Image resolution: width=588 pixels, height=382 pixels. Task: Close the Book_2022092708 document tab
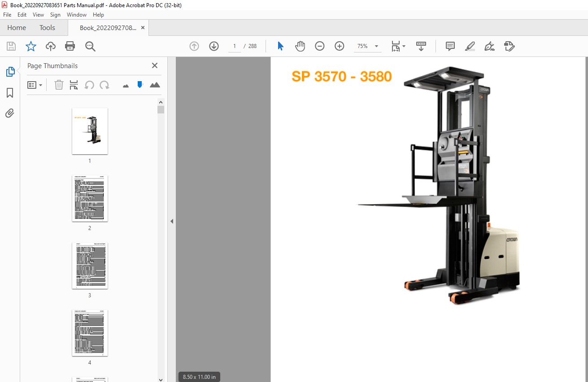[x=143, y=28]
